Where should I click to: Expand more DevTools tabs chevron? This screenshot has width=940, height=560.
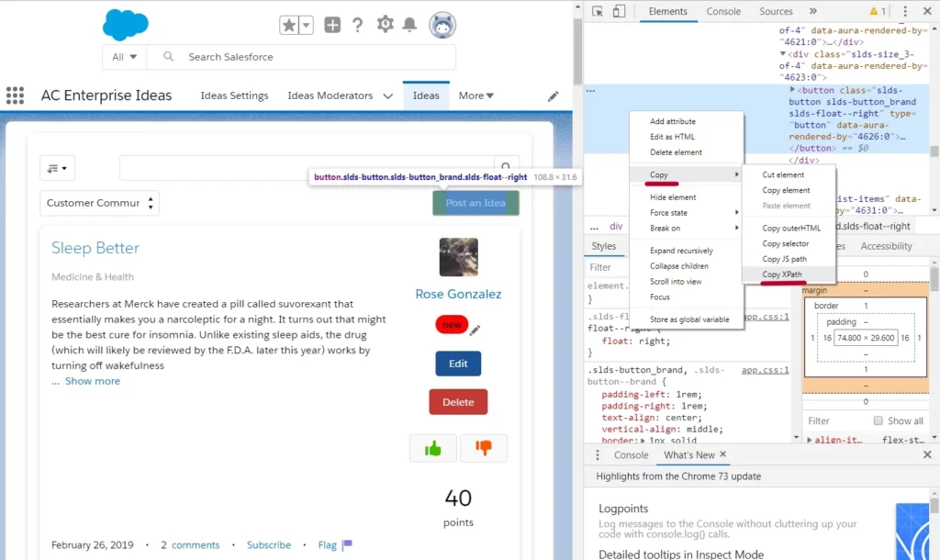[813, 11]
